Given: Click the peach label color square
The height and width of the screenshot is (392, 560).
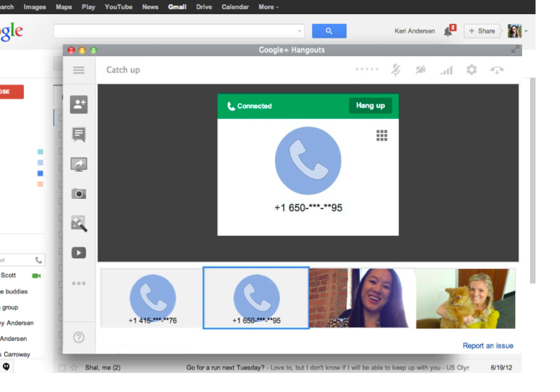Looking at the screenshot, I should (40, 184).
